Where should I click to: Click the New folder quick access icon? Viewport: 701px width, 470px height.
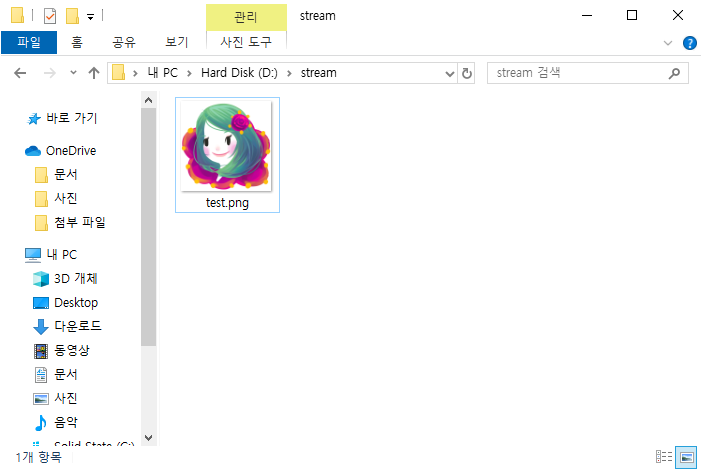[72, 16]
